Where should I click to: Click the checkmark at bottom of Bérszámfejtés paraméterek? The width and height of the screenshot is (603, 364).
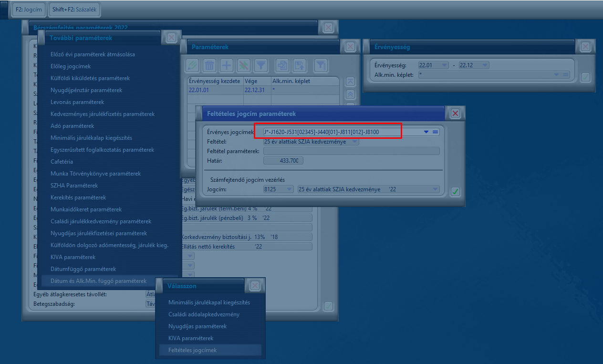[328, 306]
